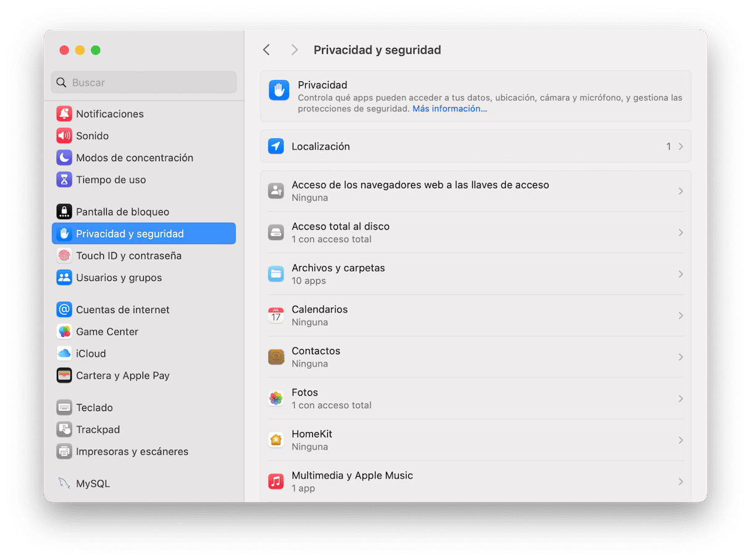Click the passkeys browser access icon

click(276, 191)
